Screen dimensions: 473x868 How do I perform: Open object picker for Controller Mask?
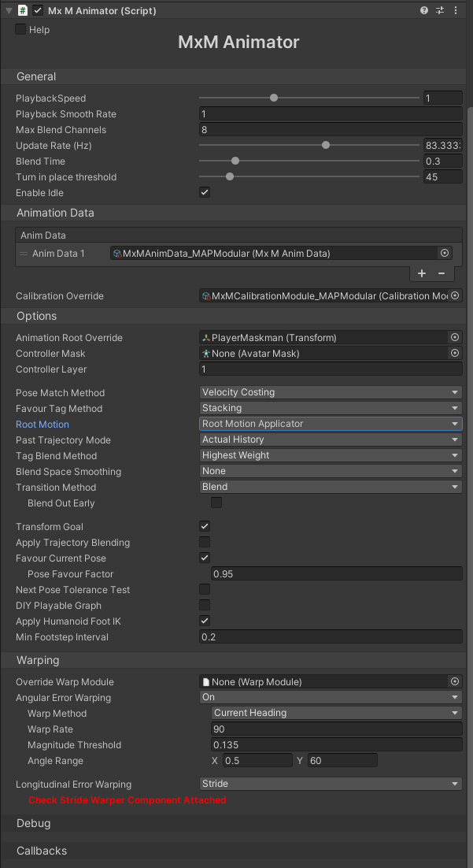point(454,354)
